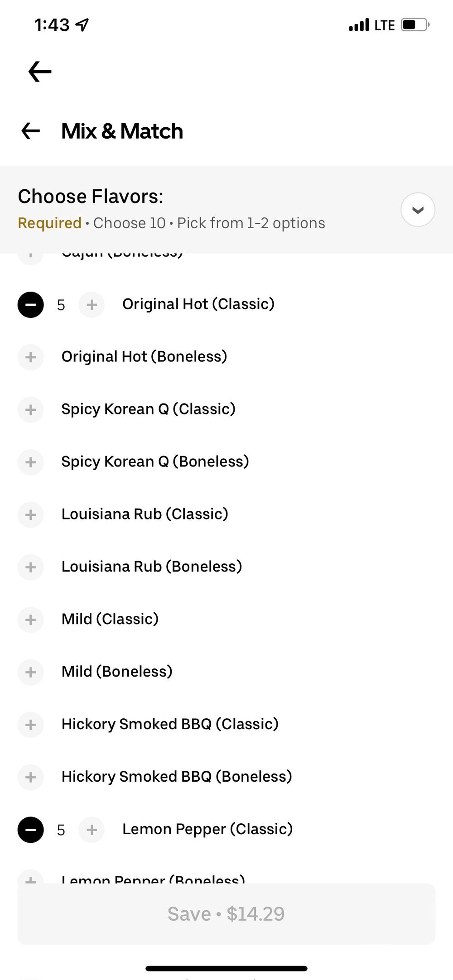Add Mild (Classic) flavor
453x980 pixels.
click(x=30, y=620)
